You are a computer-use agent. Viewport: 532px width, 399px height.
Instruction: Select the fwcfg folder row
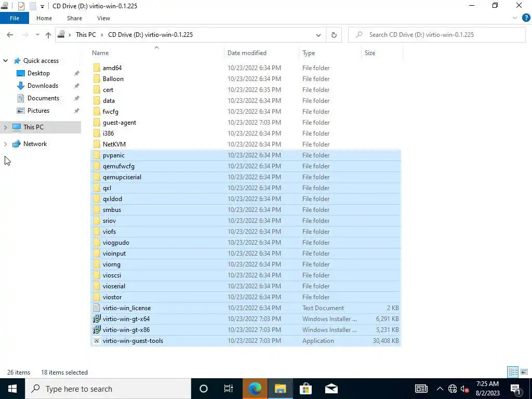(246, 112)
